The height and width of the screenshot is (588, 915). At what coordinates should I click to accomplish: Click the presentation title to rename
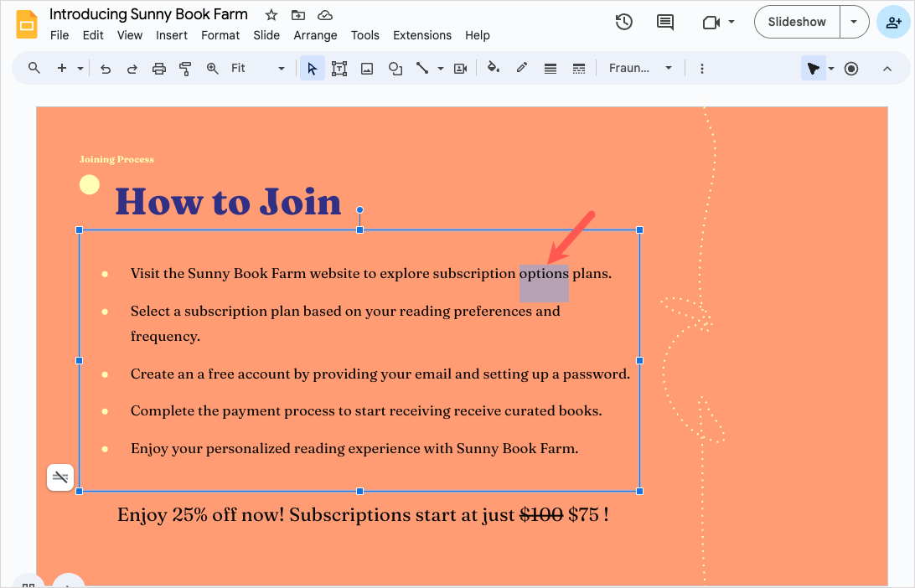pos(148,14)
